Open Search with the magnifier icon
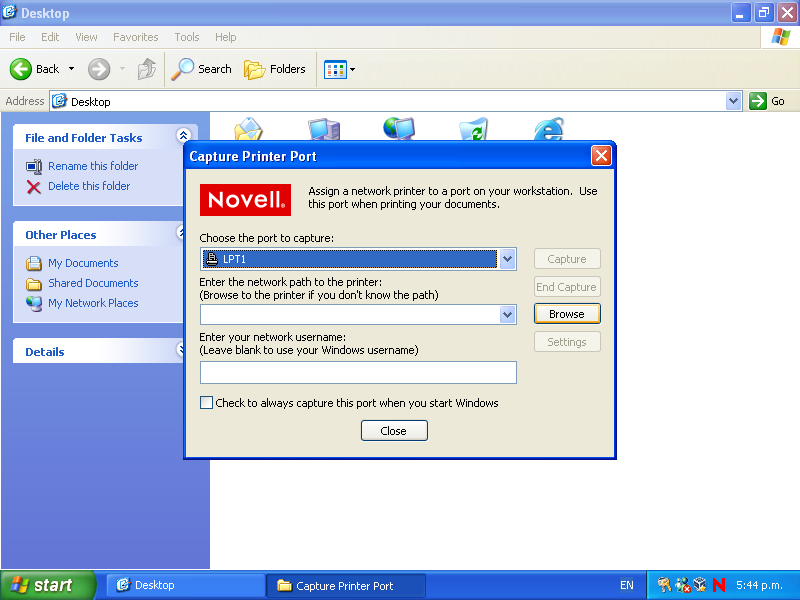800x600 pixels. pyautogui.click(x=182, y=69)
